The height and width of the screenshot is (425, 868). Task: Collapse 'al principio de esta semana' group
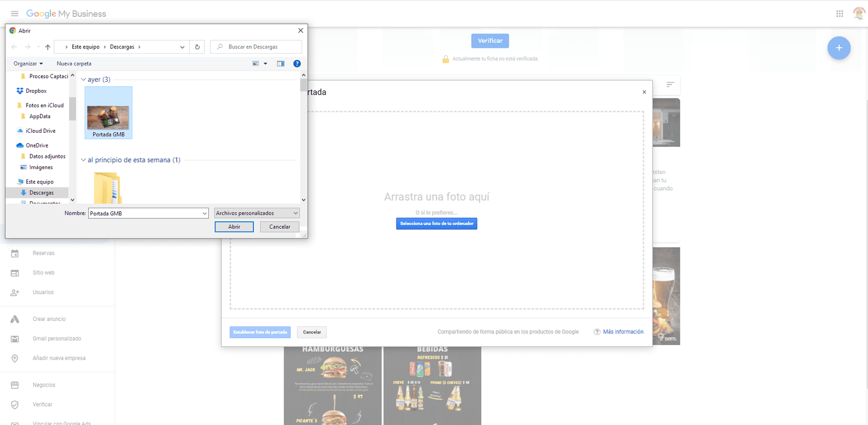click(84, 160)
